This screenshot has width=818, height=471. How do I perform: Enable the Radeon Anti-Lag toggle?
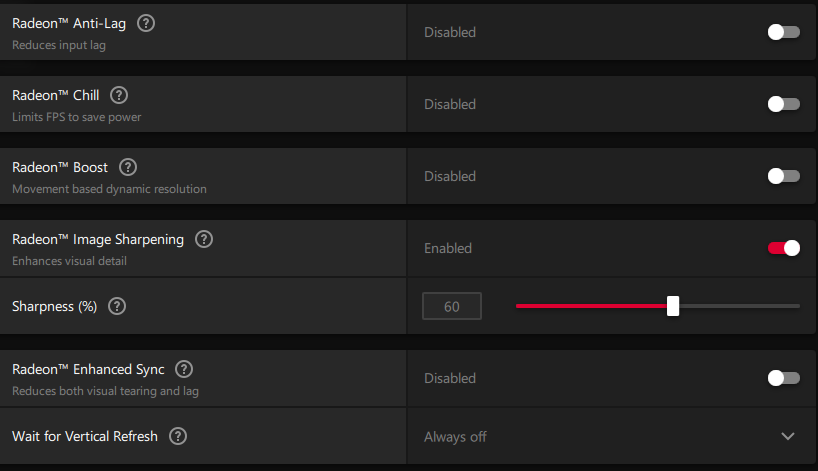[x=783, y=32]
